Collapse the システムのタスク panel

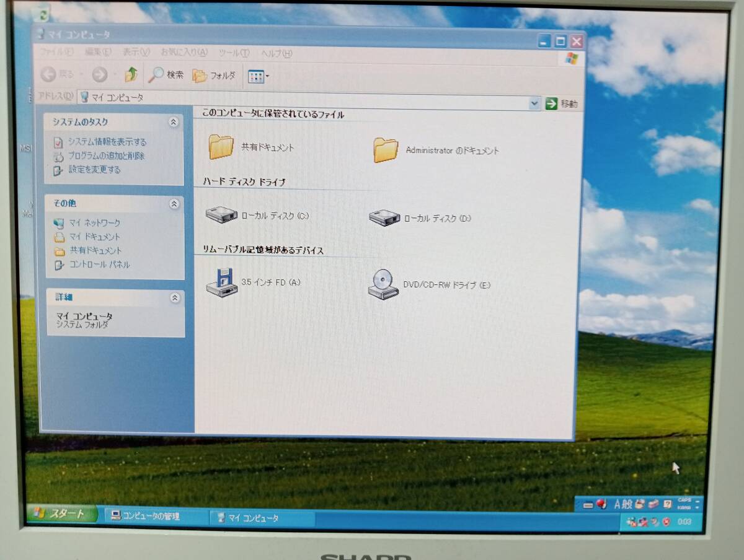174,123
